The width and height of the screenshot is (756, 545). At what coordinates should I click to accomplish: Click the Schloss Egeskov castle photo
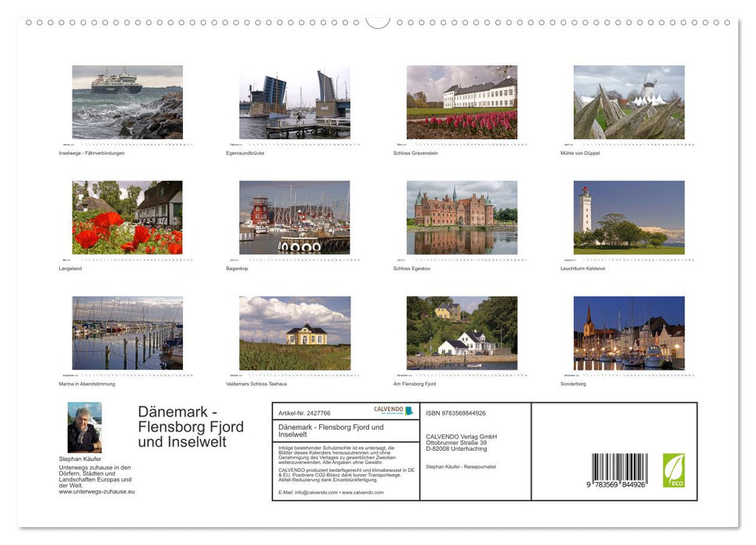pos(462,217)
